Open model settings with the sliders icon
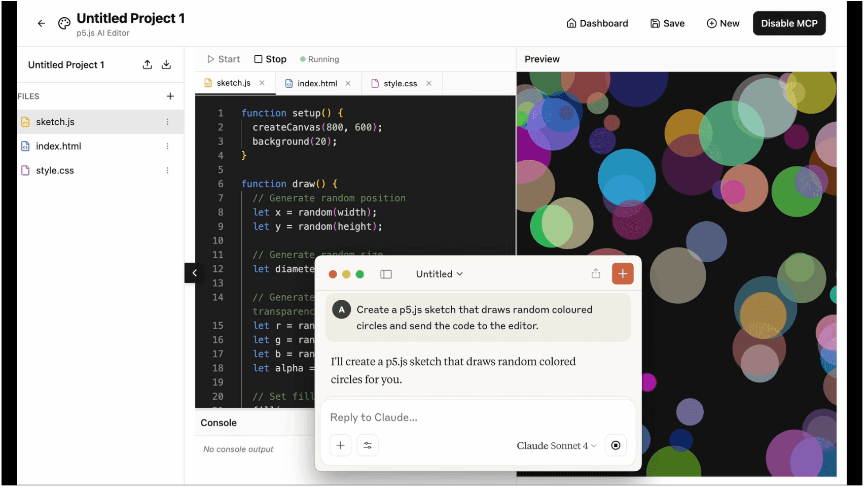Image resolution: width=868 pixels, height=491 pixels. (x=368, y=445)
